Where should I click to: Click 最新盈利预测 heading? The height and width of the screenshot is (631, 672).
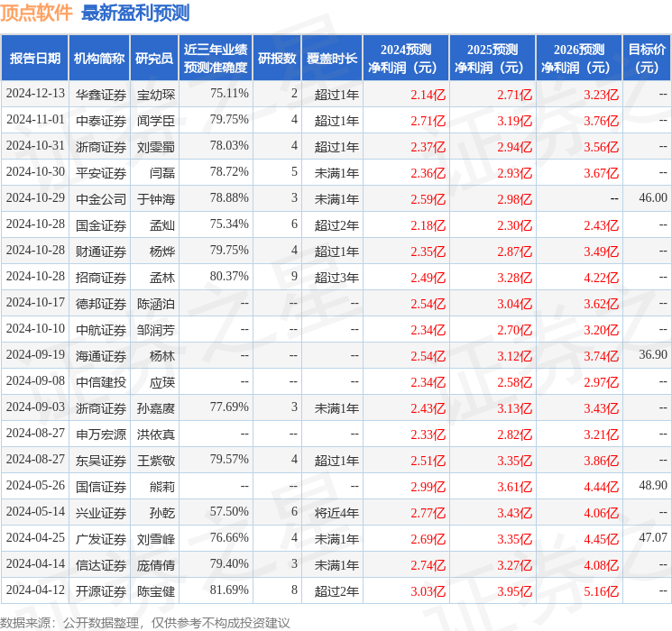pos(135,13)
